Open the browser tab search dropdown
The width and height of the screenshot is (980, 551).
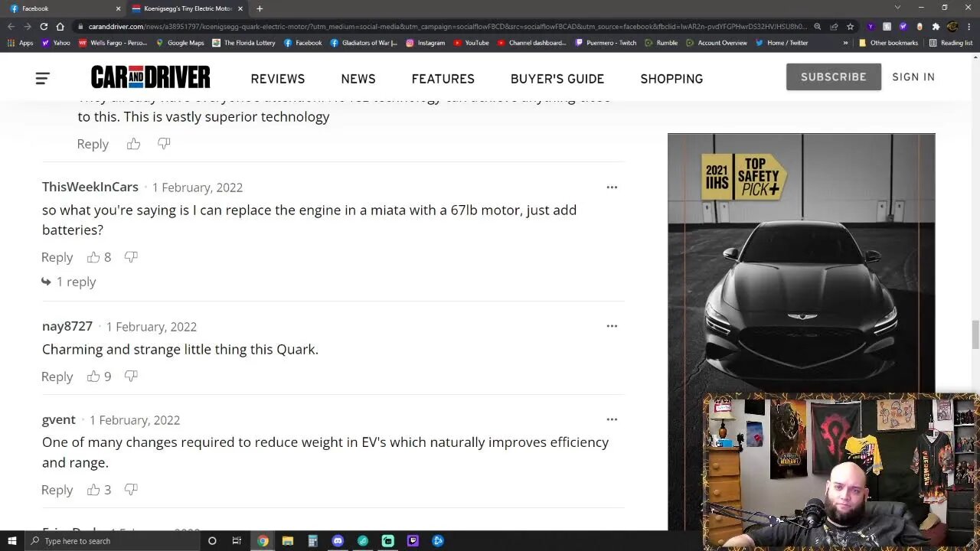click(898, 8)
